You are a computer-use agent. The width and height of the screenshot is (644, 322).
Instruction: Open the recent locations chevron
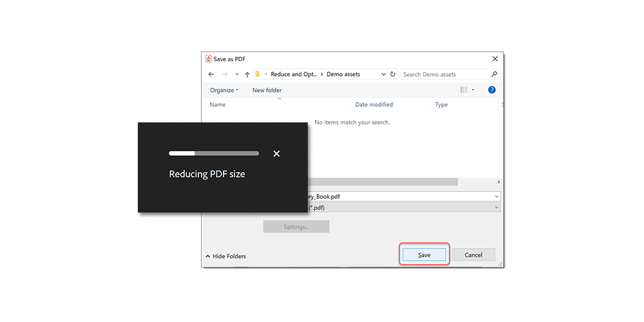[237, 74]
